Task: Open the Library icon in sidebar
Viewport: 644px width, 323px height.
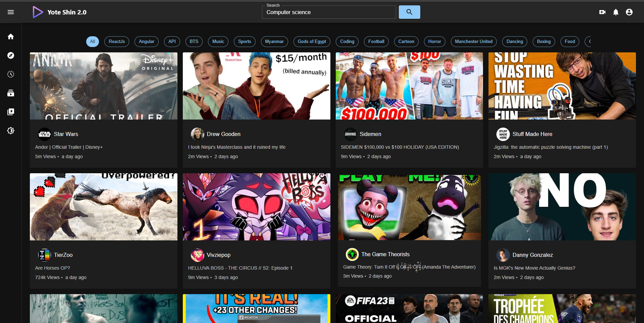Action: (11, 112)
